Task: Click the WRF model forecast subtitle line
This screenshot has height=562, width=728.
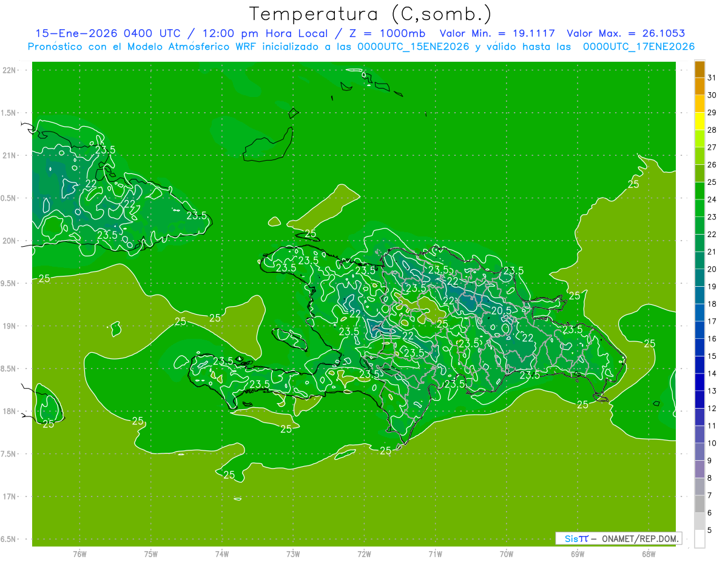Action: (362, 47)
